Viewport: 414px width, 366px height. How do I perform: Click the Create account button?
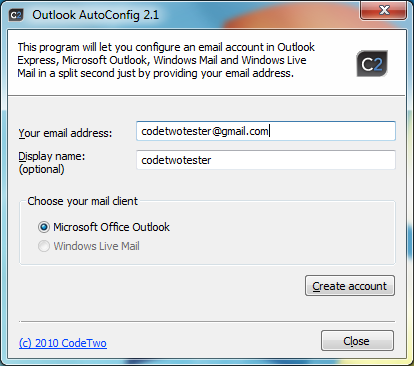coord(350,286)
